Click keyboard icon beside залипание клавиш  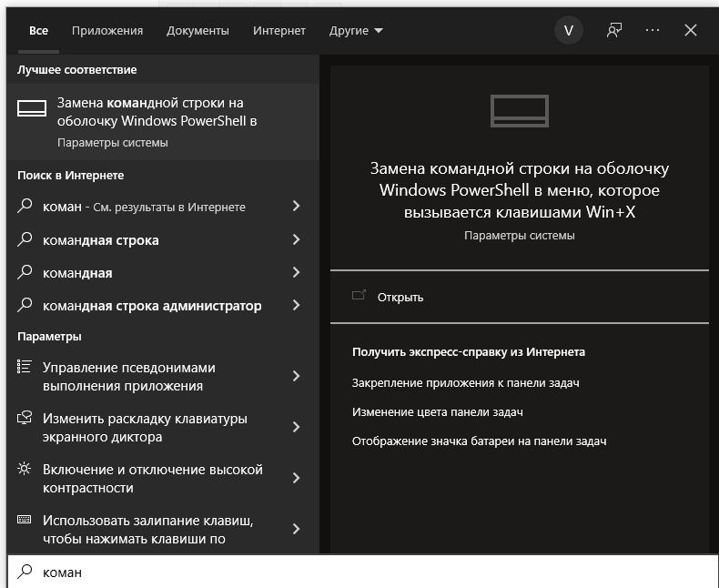point(25,519)
